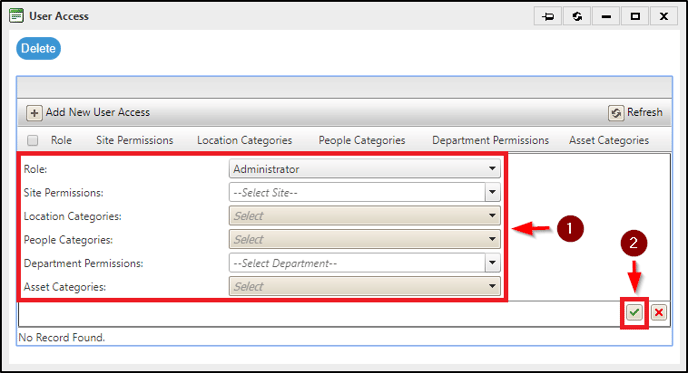
Task: Click the Select Department input field
Action: pyautogui.click(x=357, y=263)
